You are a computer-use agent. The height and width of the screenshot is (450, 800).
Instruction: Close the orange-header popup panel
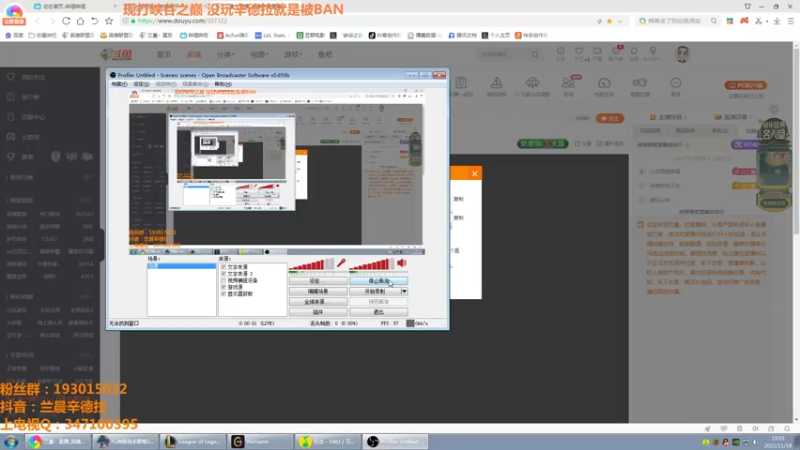474,173
